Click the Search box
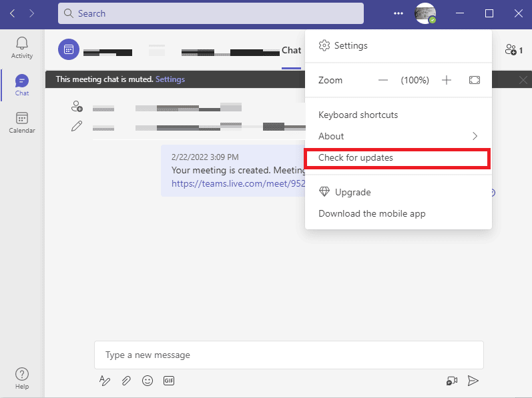Viewport: 532px width, 398px height. pyautogui.click(x=211, y=13)
